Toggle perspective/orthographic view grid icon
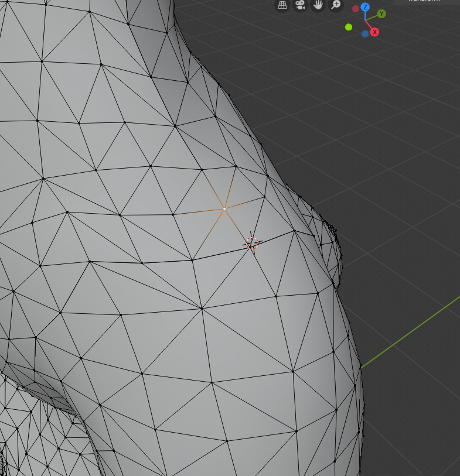This screenshot has width=460, height=476. [282, 5]
